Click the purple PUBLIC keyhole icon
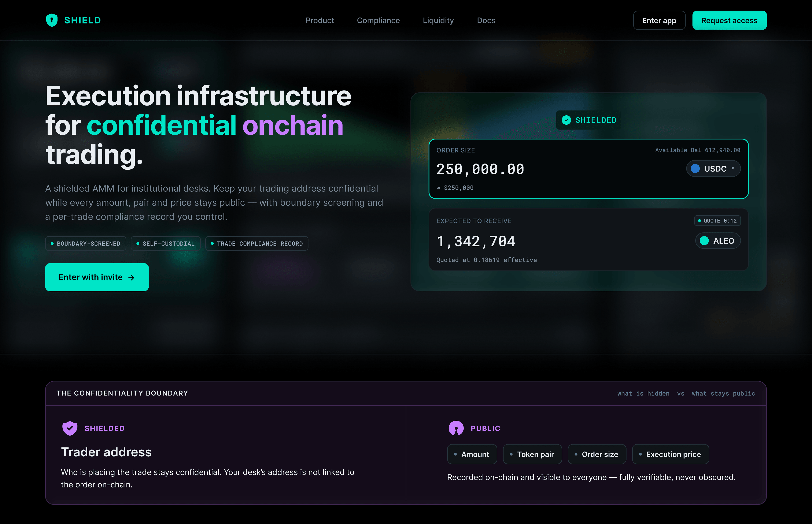The image size is (812, 524). 456,428
